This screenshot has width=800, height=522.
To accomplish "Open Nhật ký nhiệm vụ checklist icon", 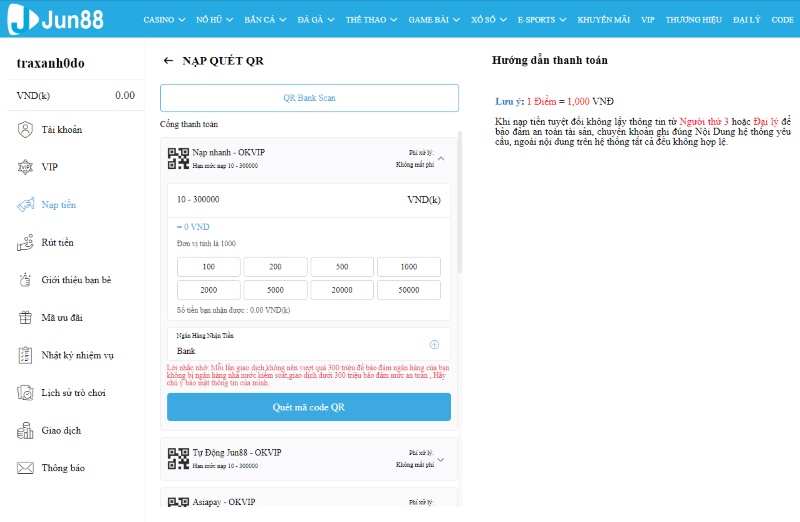I will click(x=25, y=355).
